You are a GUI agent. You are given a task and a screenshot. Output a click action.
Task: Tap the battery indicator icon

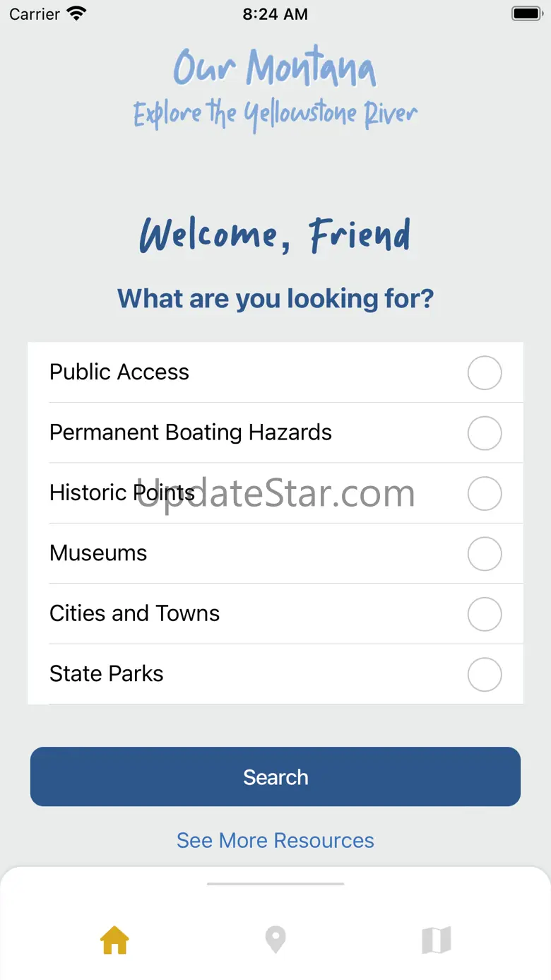coord(526,13)
